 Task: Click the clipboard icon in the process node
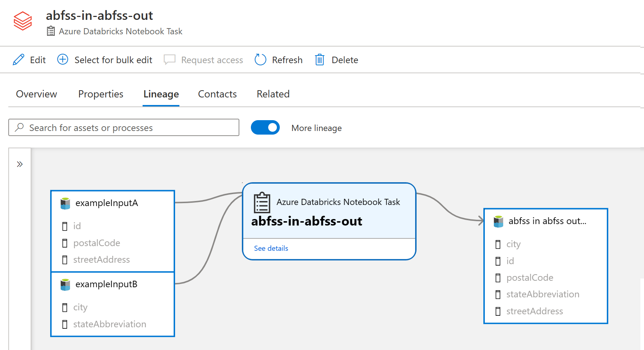[x=262, y=203]
